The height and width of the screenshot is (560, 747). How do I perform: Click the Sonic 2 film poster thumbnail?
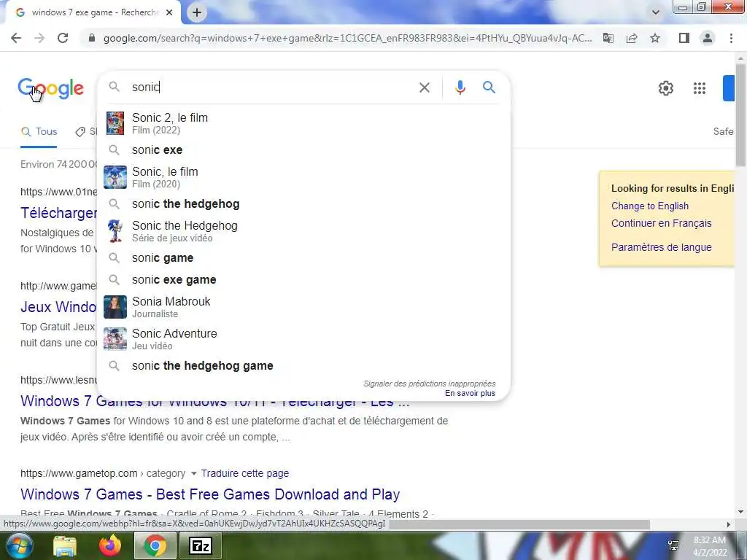click(115, 123)
